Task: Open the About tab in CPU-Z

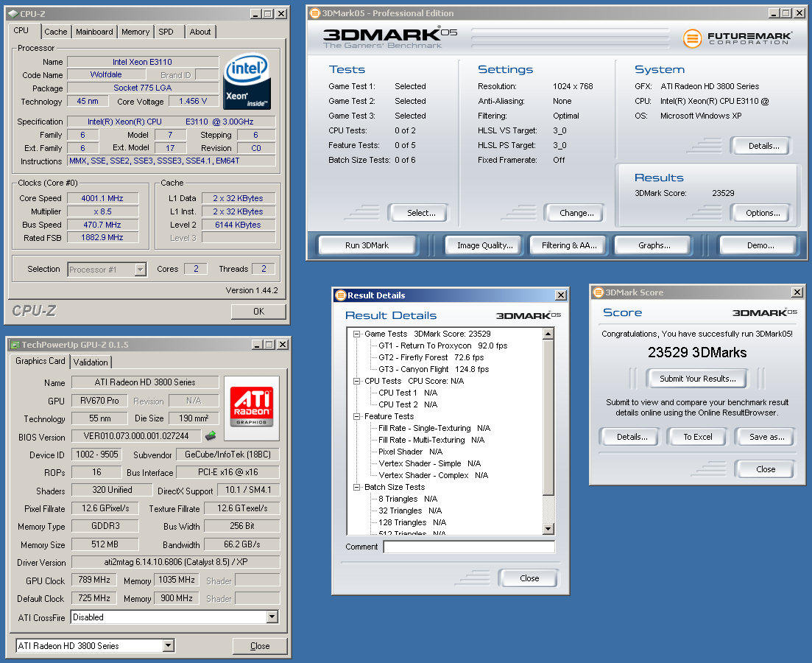Action: click(200, 32)
